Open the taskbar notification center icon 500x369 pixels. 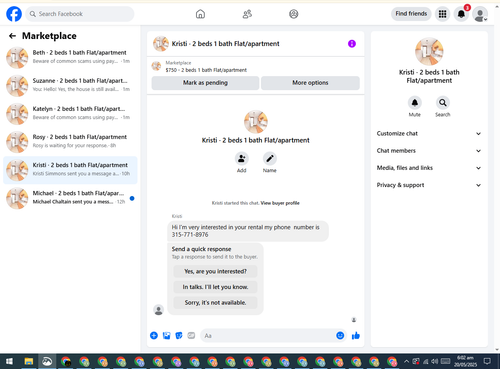click(487, 361)
